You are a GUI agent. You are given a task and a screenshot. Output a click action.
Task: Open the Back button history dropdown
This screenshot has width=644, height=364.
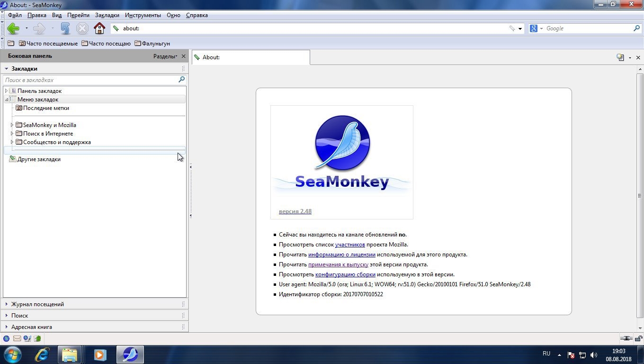point(27,28)
